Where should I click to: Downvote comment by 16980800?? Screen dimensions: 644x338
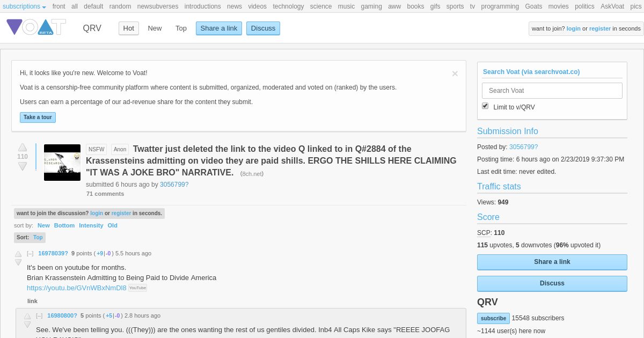(x=27, y=325)
